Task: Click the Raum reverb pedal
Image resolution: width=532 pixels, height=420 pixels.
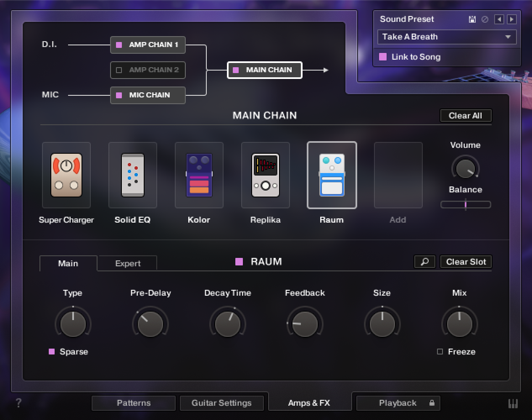Action: 332,175
